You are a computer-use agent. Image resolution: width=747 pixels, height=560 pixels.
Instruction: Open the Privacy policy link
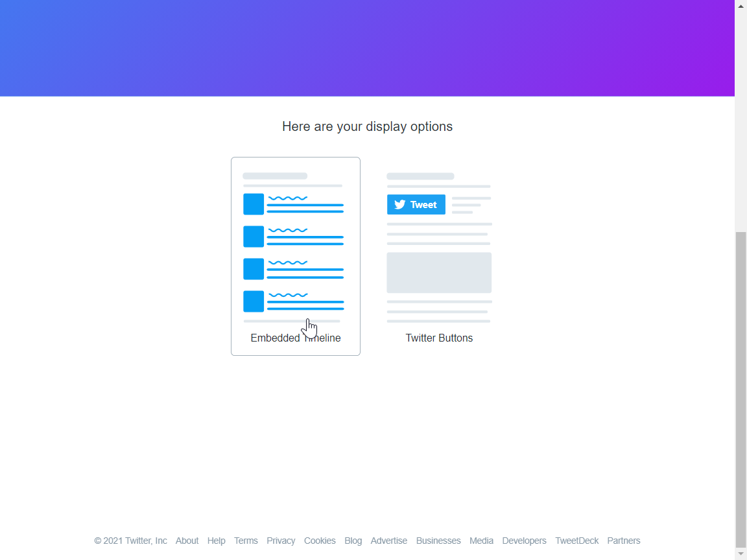coord(281,541)
